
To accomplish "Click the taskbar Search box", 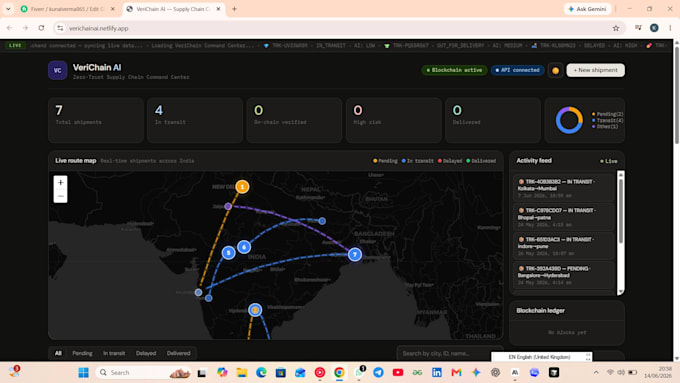I will [144, 373].
